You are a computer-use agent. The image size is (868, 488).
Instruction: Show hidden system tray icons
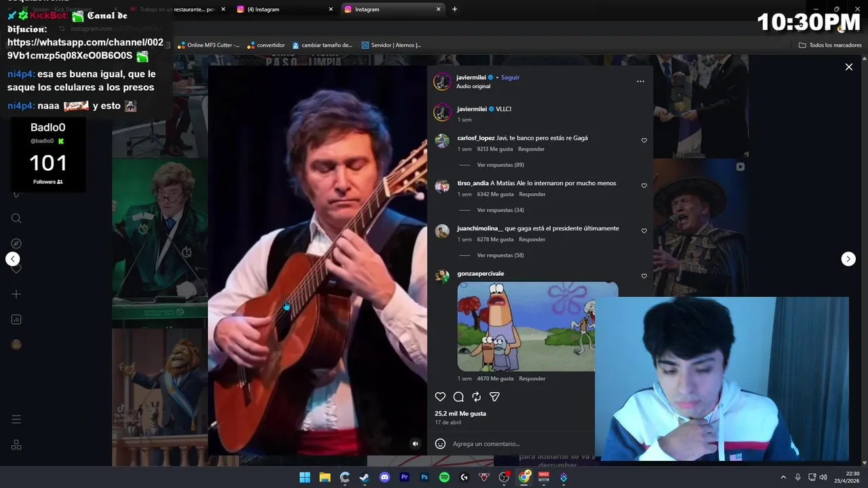coord(783,477)
